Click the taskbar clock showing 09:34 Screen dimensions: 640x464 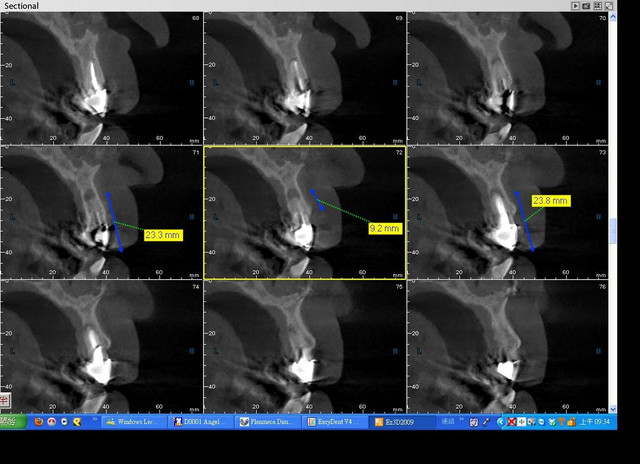coord(595,422)
